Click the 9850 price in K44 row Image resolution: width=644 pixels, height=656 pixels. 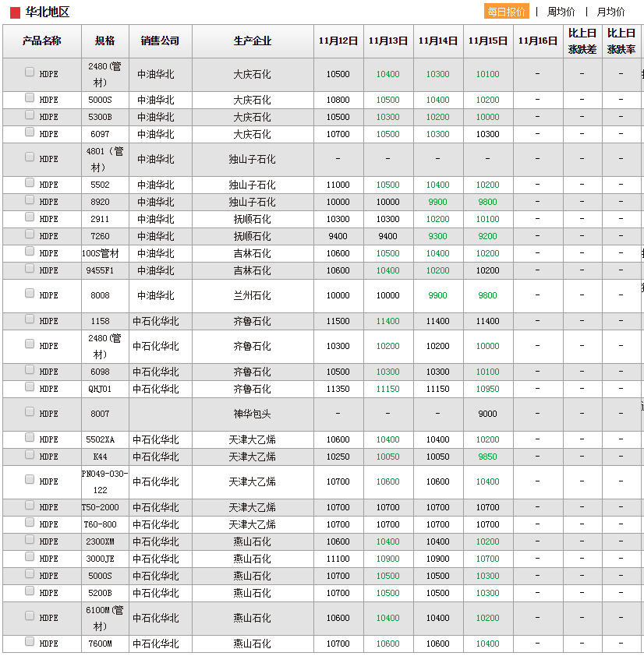(487, 457)
